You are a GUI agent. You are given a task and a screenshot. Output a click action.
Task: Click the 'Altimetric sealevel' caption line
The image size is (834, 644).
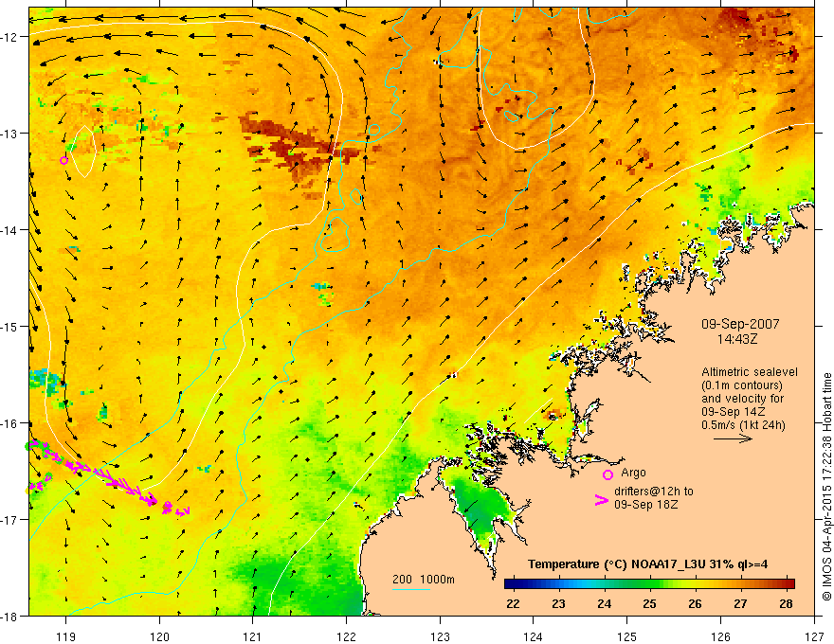(750, 372)
